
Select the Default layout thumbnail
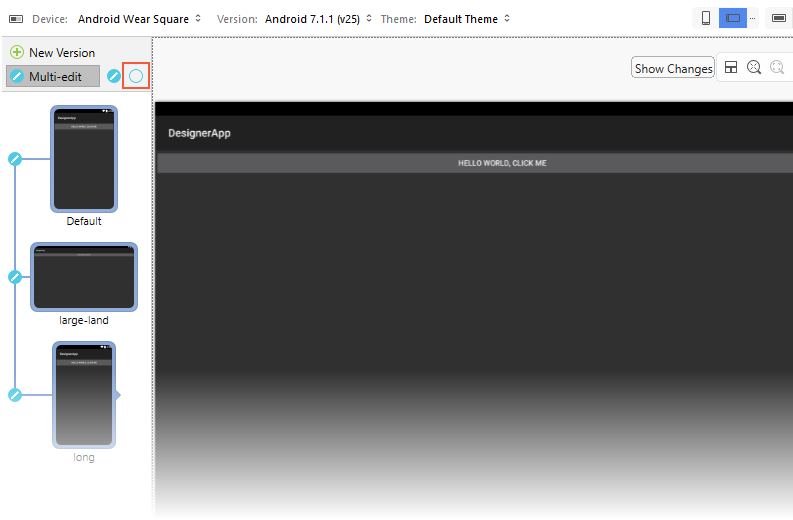tap(84, 158)
